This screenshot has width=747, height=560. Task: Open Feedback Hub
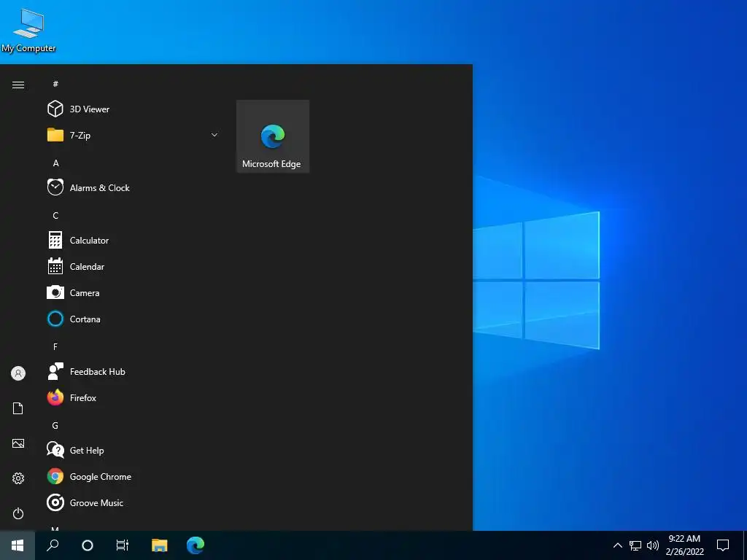133,371
